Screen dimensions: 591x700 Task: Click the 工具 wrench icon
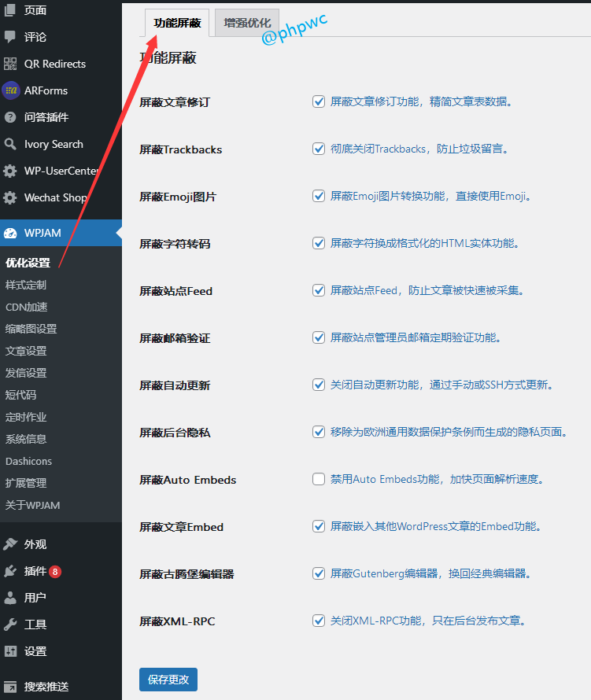tap(9, 624)
